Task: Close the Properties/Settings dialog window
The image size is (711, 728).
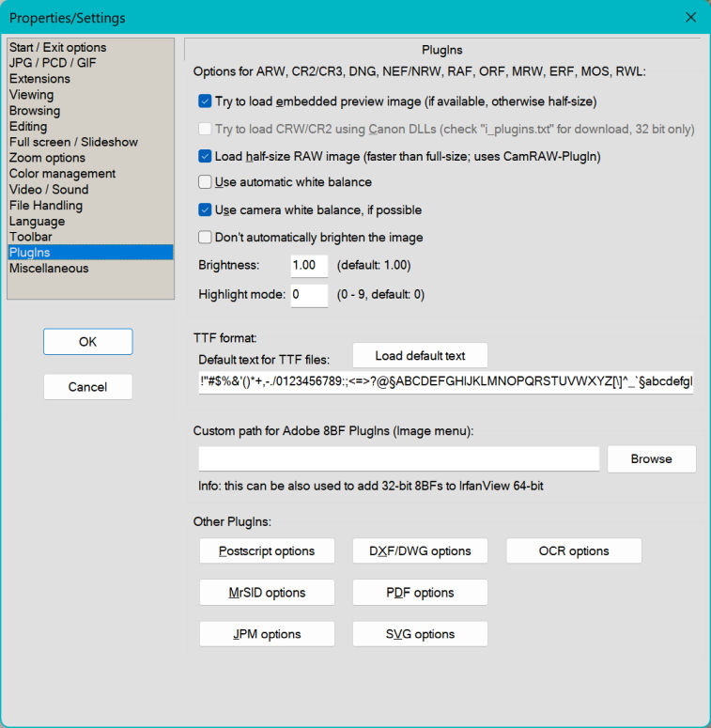Action: pyautogui.click(x=691, y=18)
